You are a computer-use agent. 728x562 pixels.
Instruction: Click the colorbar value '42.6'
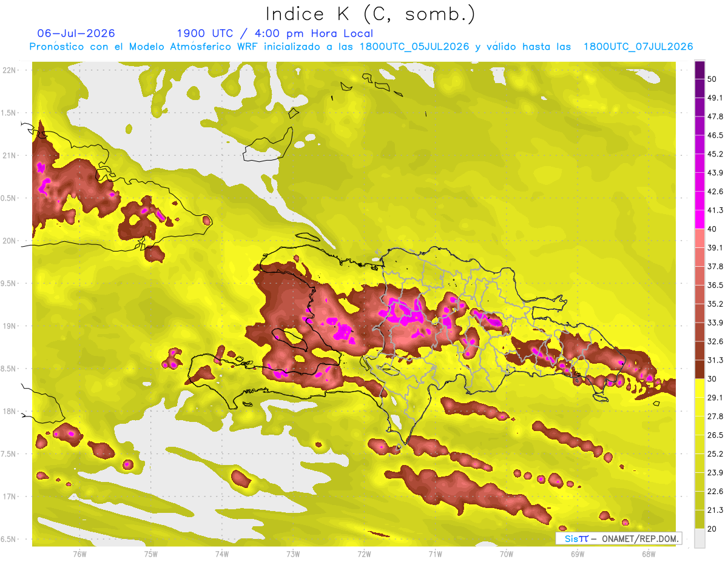click(715, 192)
